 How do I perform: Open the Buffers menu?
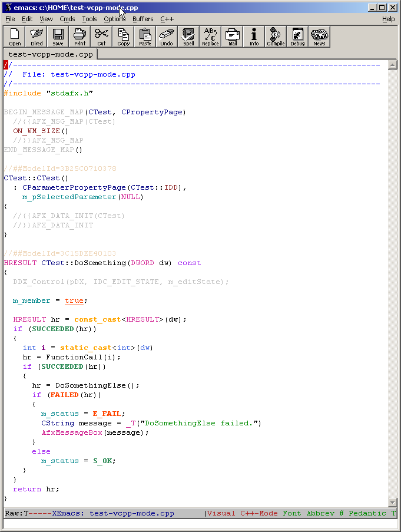tap(142, 19)
